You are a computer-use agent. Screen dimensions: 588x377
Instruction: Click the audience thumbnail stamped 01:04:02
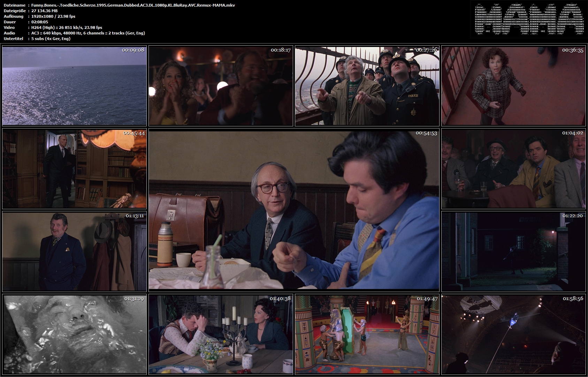click(x=513, y=169)
